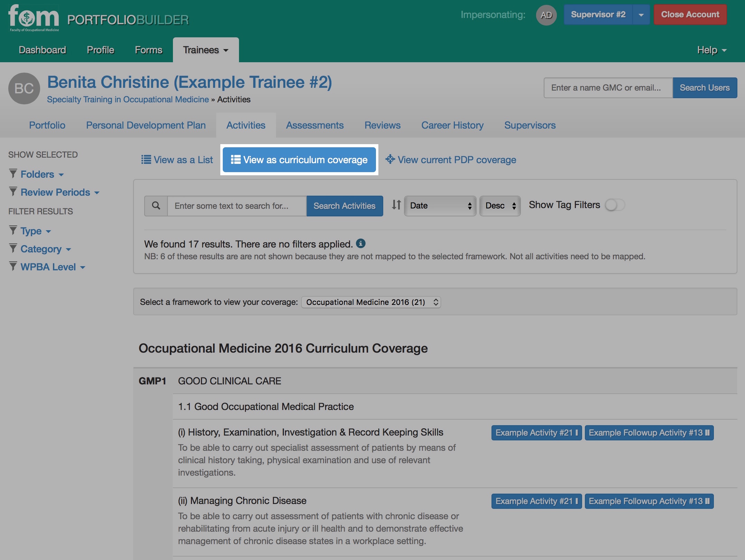Screen dimensions: 745x560
Task: Switch to View as a List
Action: (x=177, y=160)
